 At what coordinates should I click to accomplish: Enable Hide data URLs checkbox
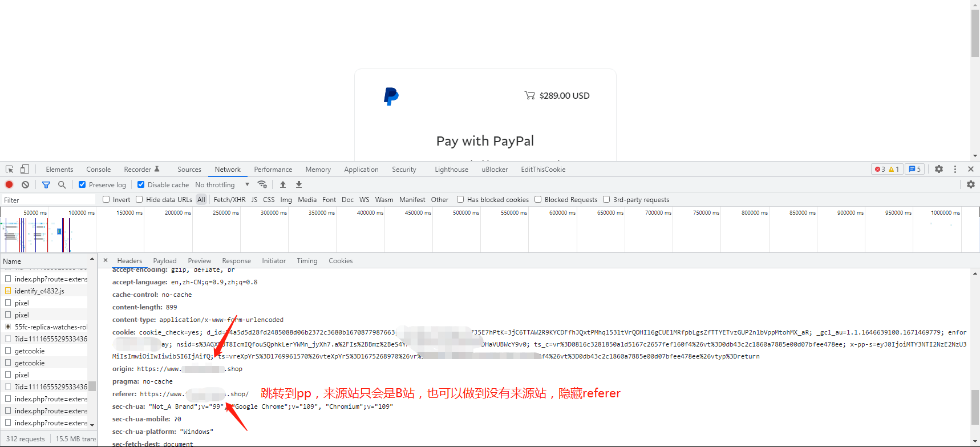(139, 199)
